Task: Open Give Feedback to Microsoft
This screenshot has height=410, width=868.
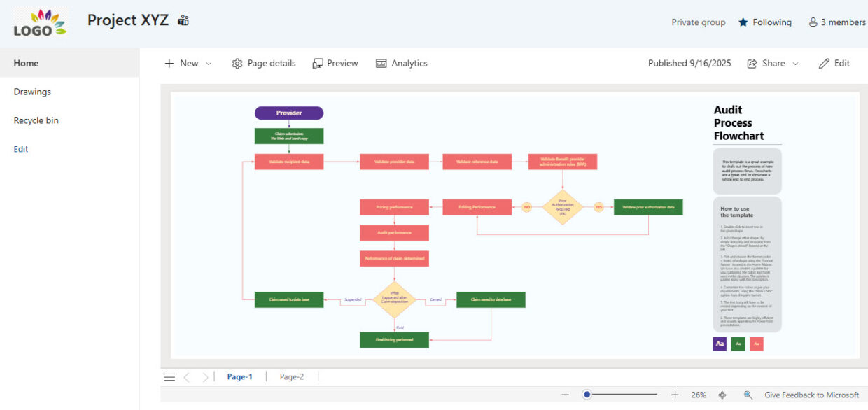Action: 811,395
